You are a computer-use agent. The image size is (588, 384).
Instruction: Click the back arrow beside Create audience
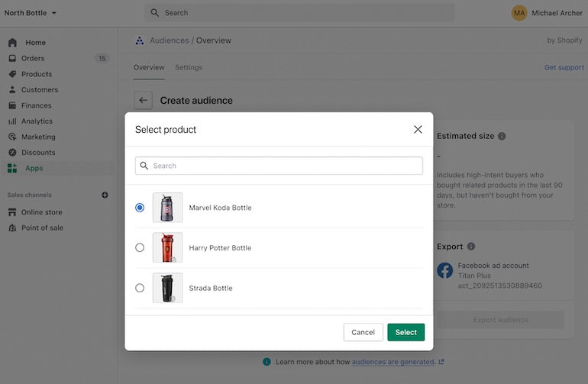(143, 100)
